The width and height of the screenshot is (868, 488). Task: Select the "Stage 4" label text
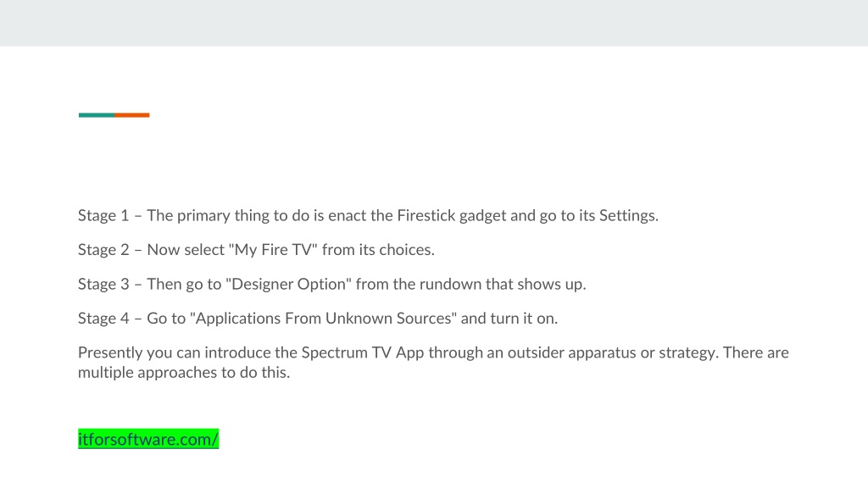(x=103, y=319)
